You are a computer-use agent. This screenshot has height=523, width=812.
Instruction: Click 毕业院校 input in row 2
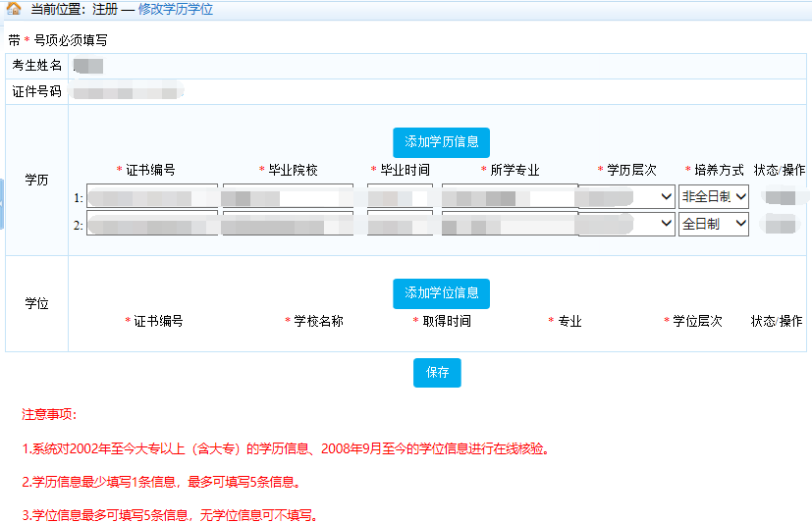tap(287, 224)
